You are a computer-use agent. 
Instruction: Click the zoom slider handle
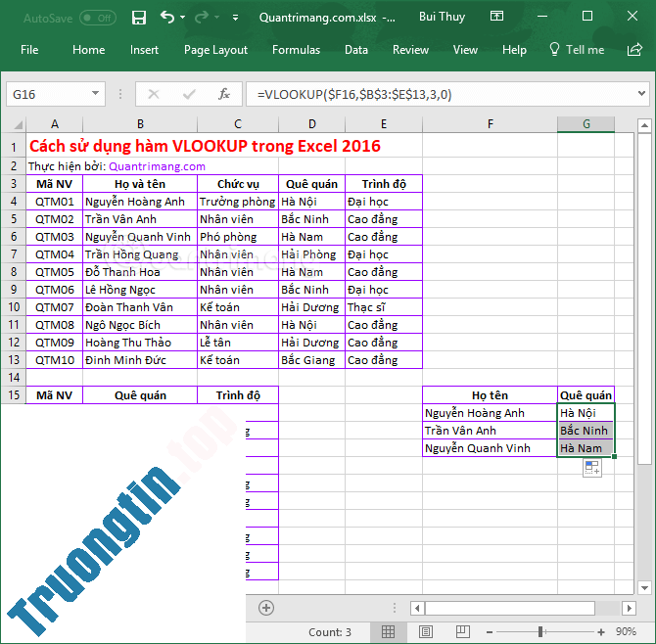(540, 631)
